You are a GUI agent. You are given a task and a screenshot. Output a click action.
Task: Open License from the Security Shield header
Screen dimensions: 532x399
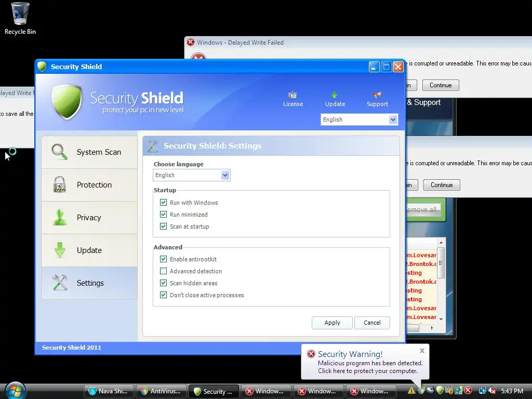pos(293,99)
